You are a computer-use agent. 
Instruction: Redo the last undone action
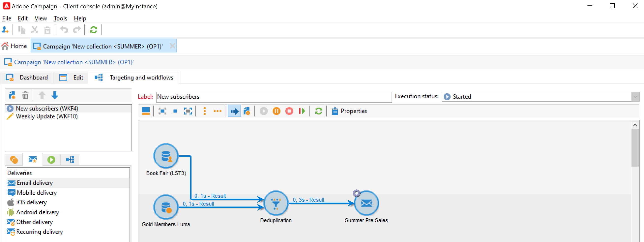[77, 30]
